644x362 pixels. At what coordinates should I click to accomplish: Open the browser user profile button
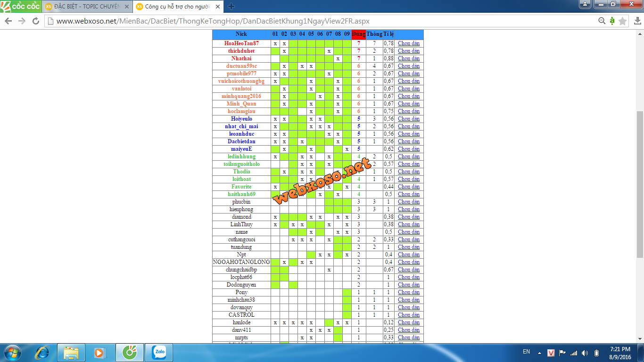click(x=585, y=4)
